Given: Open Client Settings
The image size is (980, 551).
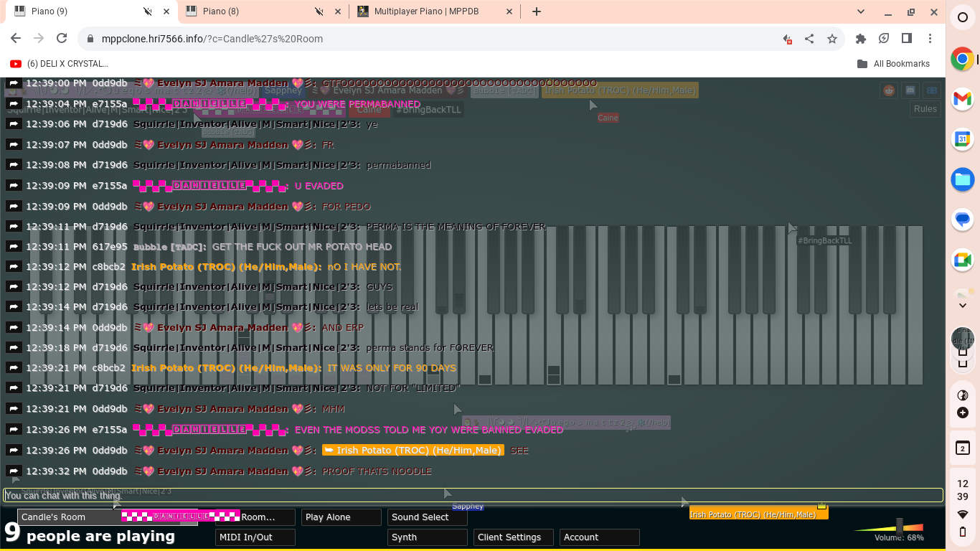Looking at the screenshot, I should (513, 537).
